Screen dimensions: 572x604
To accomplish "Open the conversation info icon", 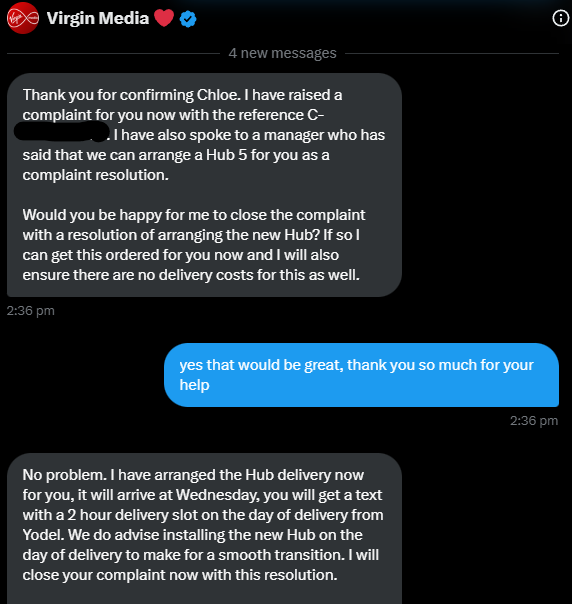I will 560,18.
